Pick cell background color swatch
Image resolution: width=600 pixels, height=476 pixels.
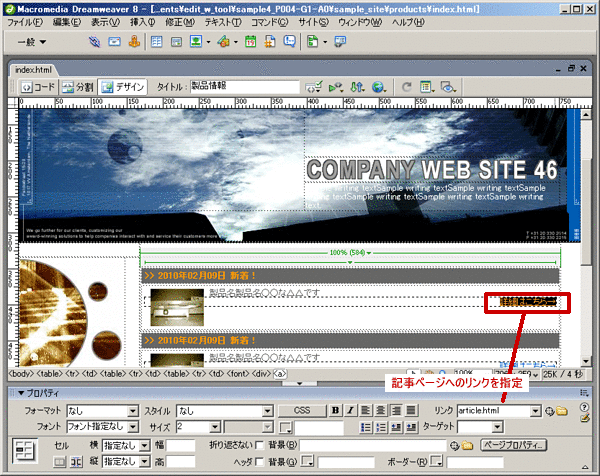(x=307, y=461)
